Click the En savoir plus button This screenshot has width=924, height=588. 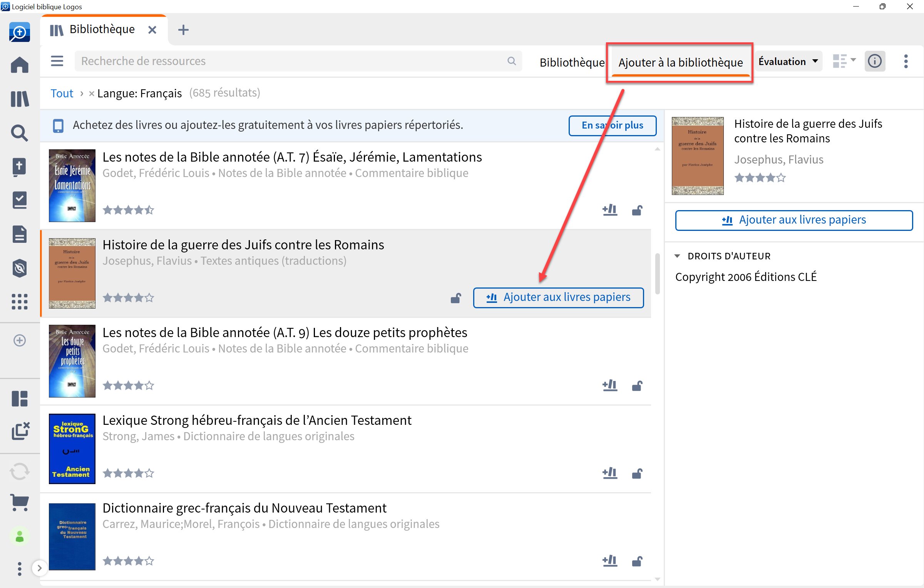613,125
